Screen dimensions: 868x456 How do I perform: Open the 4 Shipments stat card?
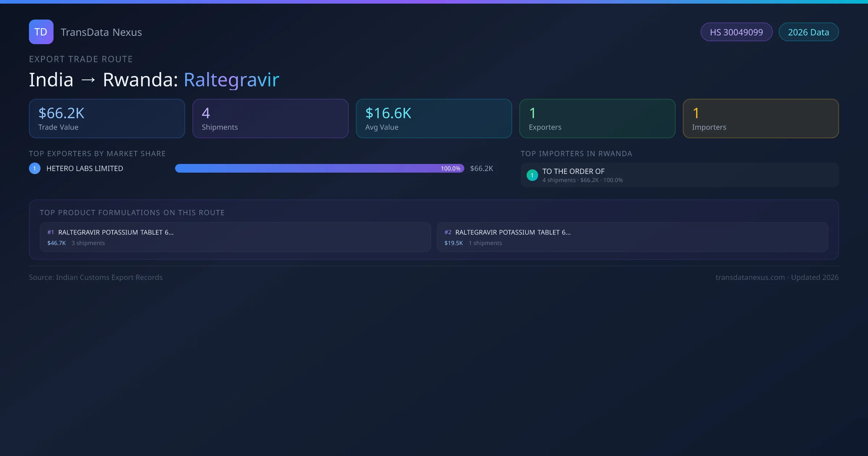pyautogui.click(x=270, y=118)
